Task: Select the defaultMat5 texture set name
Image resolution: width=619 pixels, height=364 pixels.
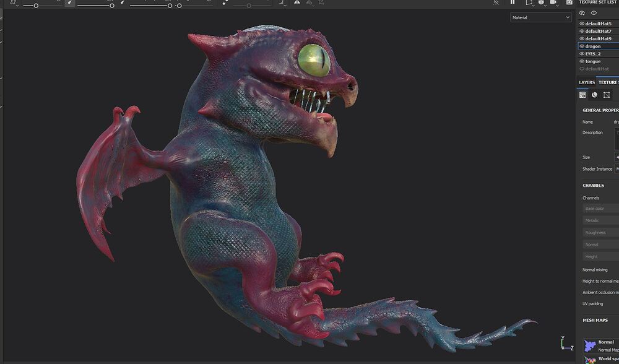Action: pos(598,24)
